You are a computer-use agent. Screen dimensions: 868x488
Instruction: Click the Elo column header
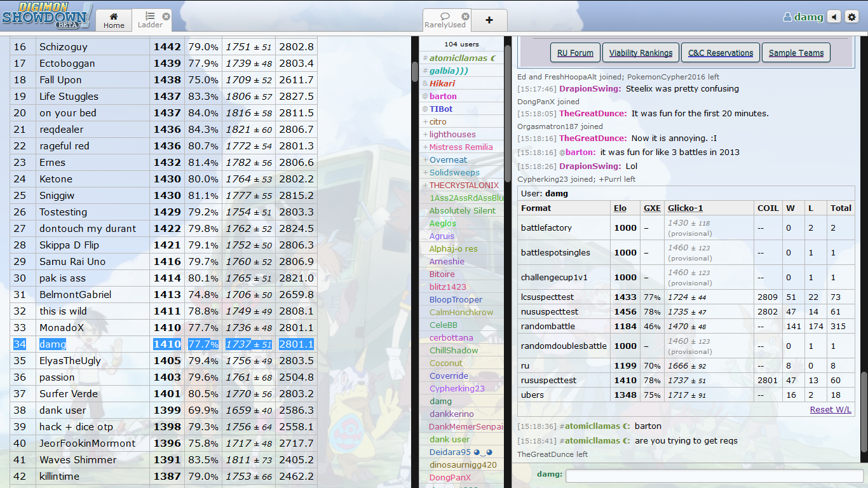[620, 208]
